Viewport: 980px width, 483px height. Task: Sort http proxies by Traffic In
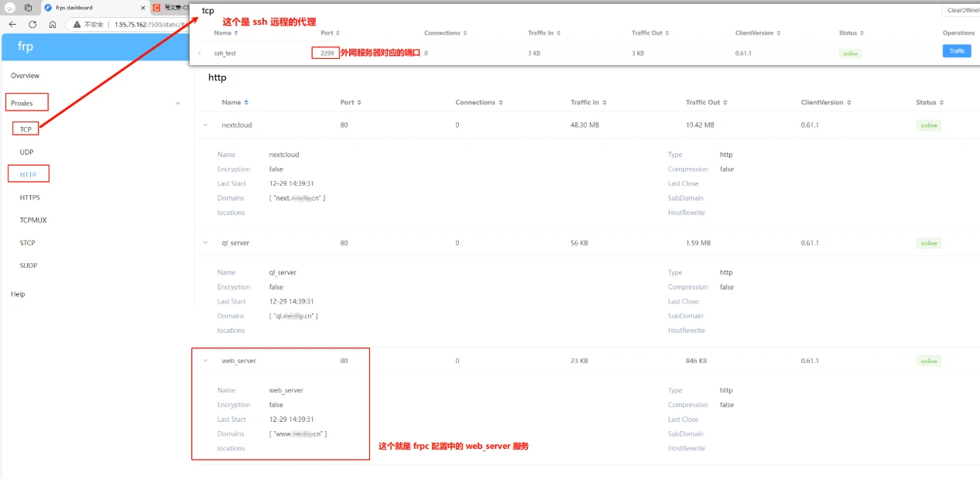click(588, 102)
